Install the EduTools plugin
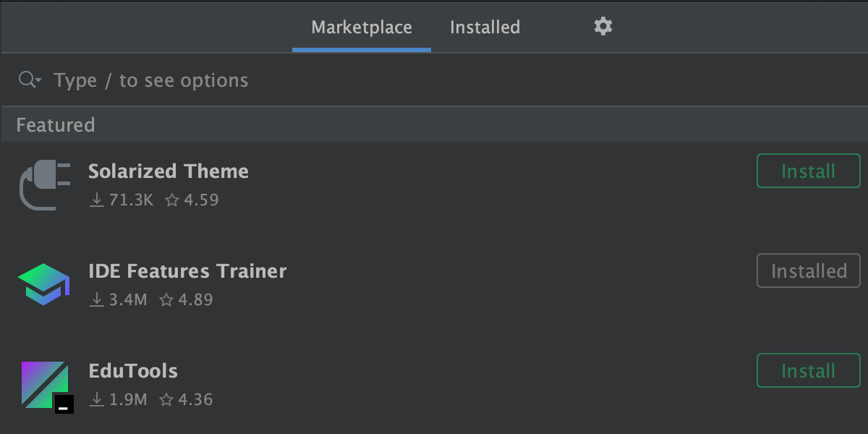Screen dimensions: 868x434 (x=808, y=371)
